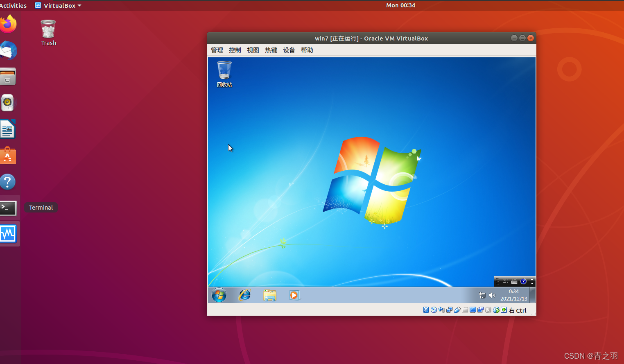Screen dimensions: 624x364
Task: Click the recording status icon
Action: point(480,310)
